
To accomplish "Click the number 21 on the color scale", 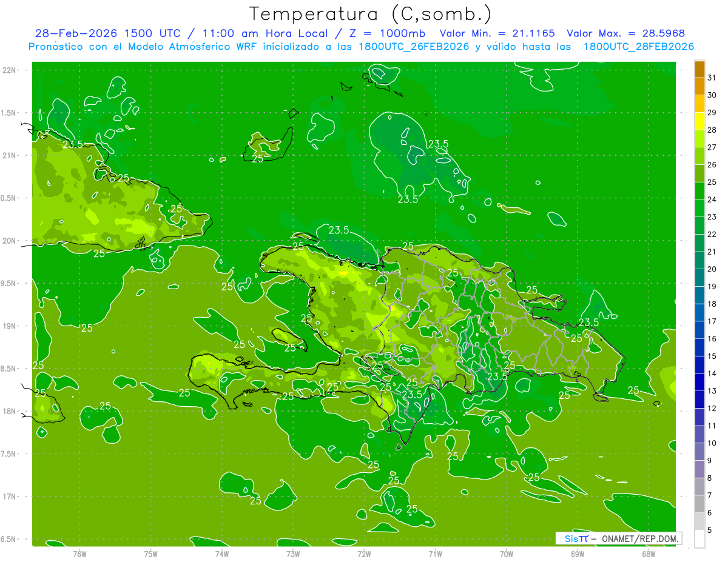I will [712, 252].
